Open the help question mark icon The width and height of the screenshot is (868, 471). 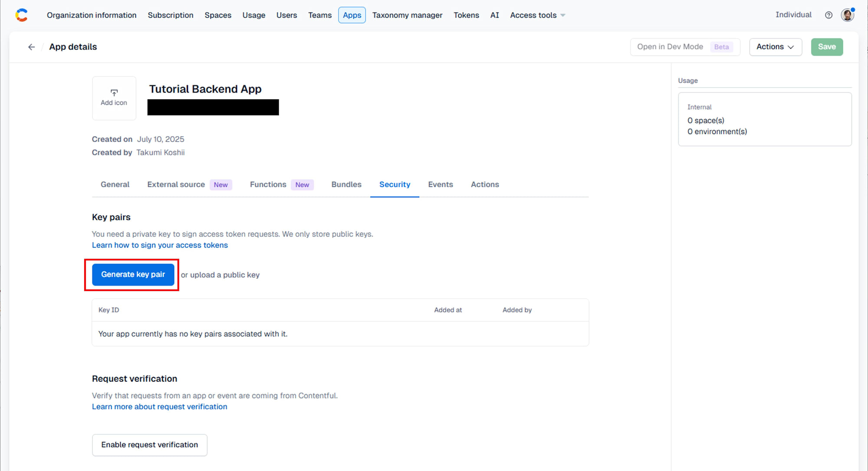(x=829, y=15)
